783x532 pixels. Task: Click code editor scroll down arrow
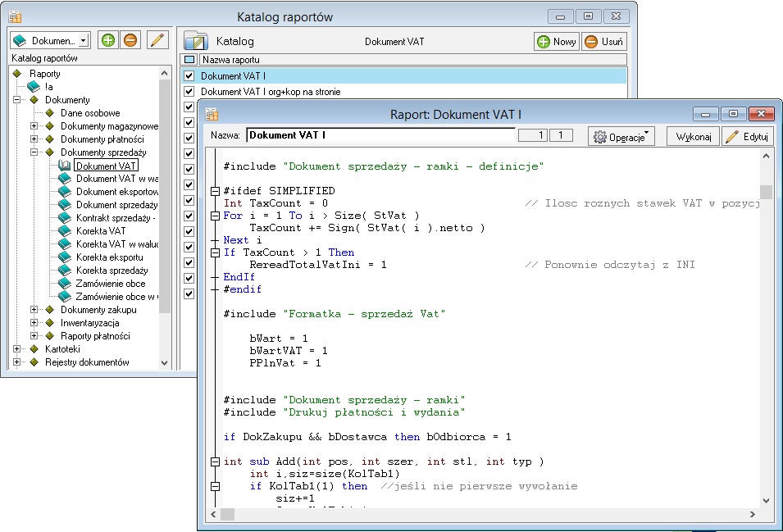click(x=766, y=501)
